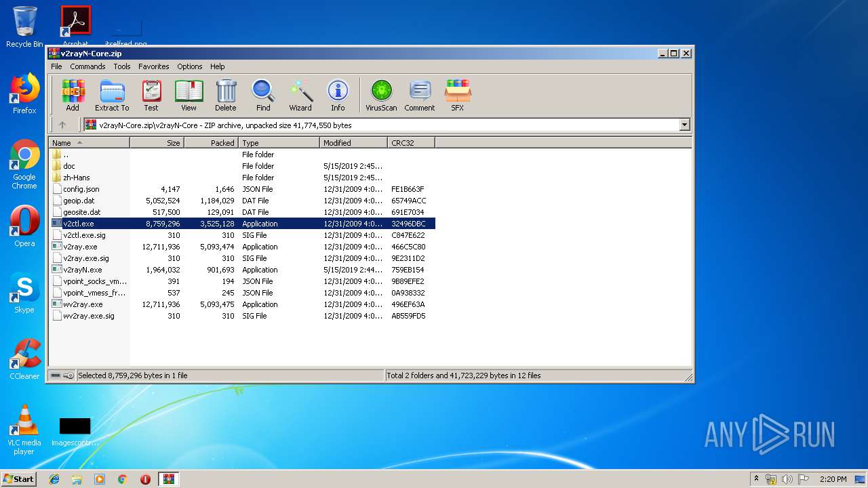Select the v2ray.exe.sig file
Screen dimensions: 868x488
point(243,258)
